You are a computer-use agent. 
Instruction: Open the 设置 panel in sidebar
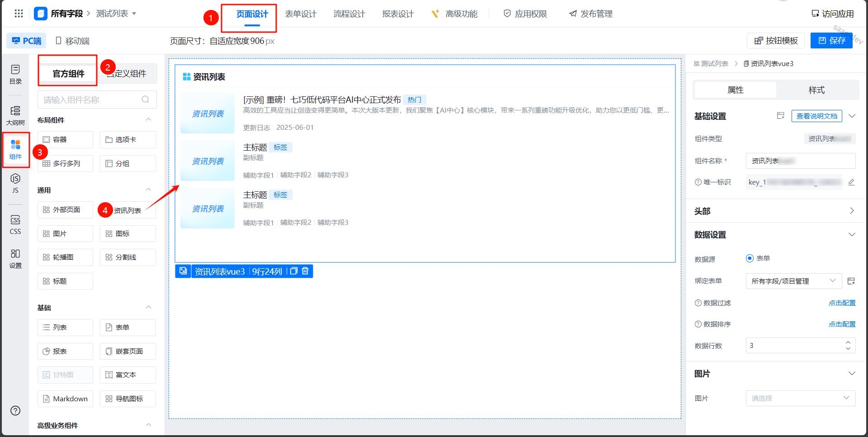pos(15,258)
